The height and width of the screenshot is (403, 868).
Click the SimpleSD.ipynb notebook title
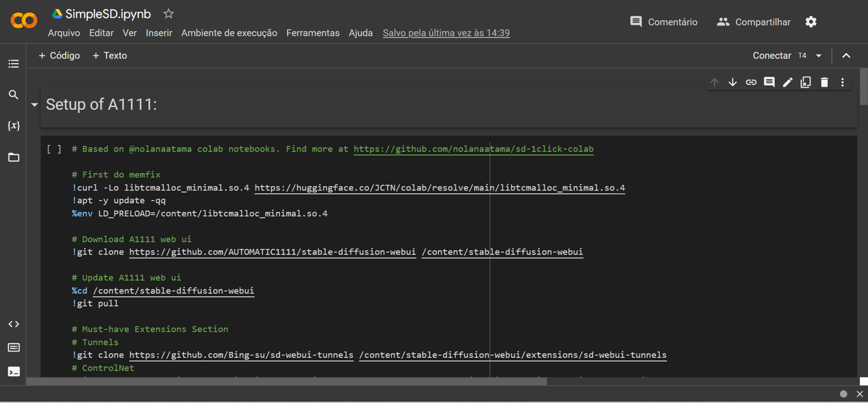coord(108,14)
